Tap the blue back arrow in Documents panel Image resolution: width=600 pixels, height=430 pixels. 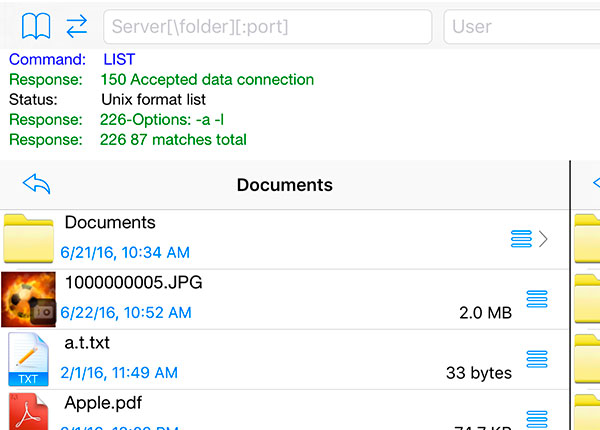pyautogui.click(x=36, y=184)
